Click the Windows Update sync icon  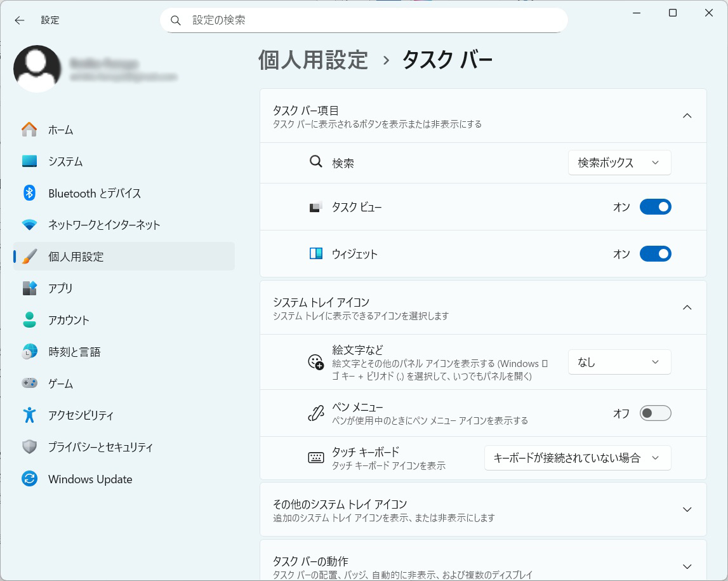(x=29, y=479)
